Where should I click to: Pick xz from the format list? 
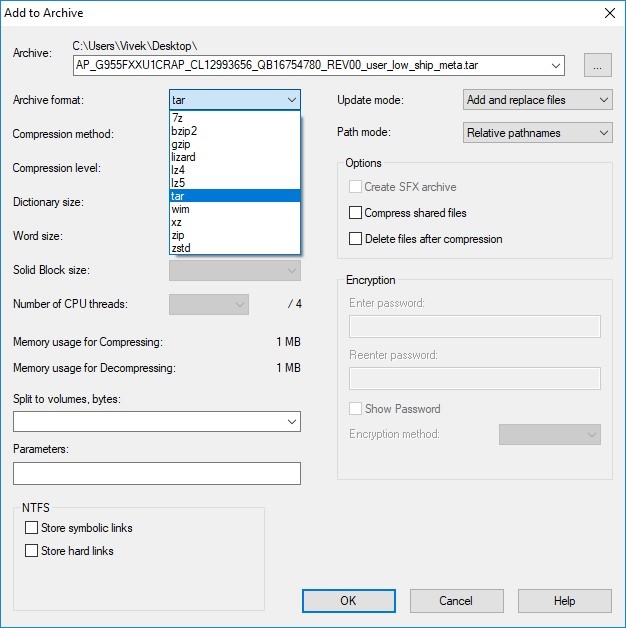(x=235, y=222)
